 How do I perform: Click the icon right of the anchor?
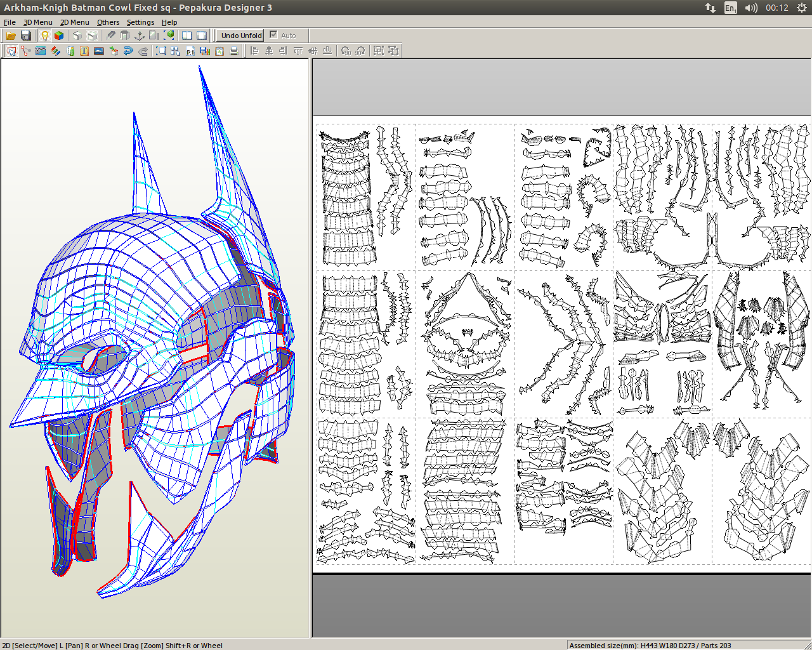[x=154, y=36]
